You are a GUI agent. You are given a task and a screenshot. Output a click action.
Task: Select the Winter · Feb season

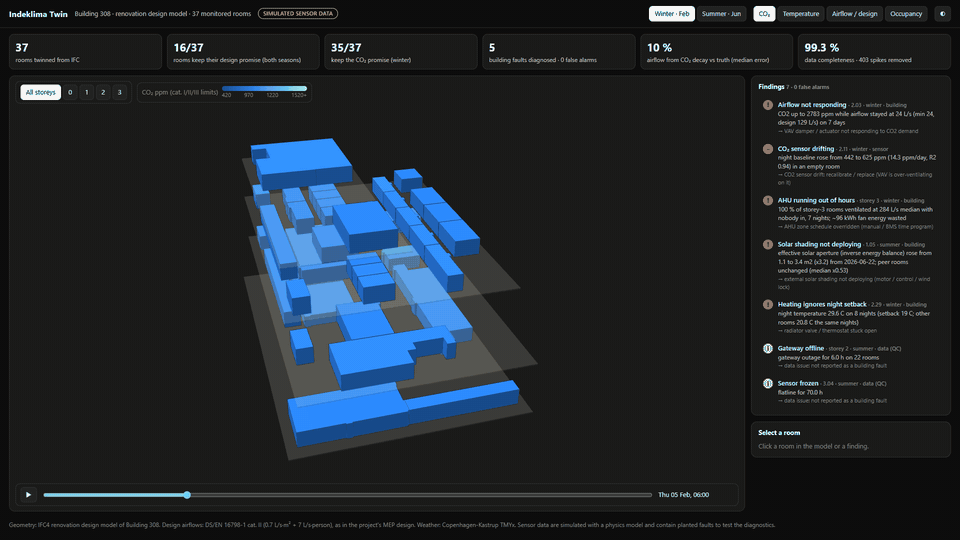coord(672,13)
